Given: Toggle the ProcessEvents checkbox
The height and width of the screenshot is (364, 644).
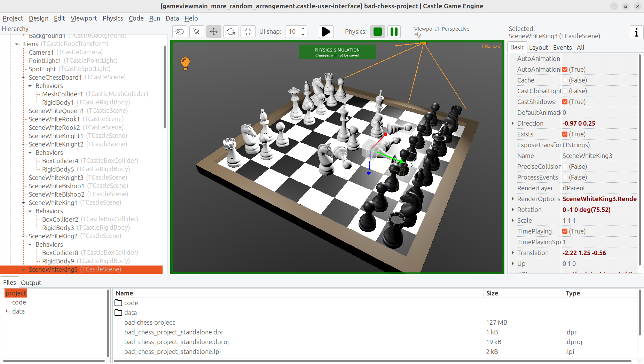Looking at the screenshot, I should point(565,177).
